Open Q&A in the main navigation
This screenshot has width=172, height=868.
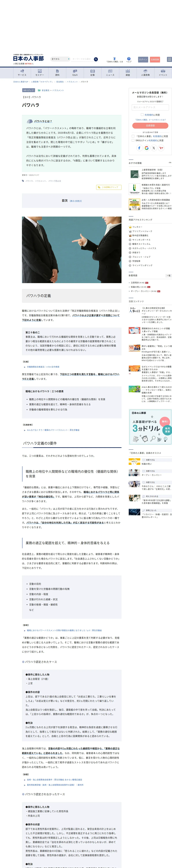[75, 73]
